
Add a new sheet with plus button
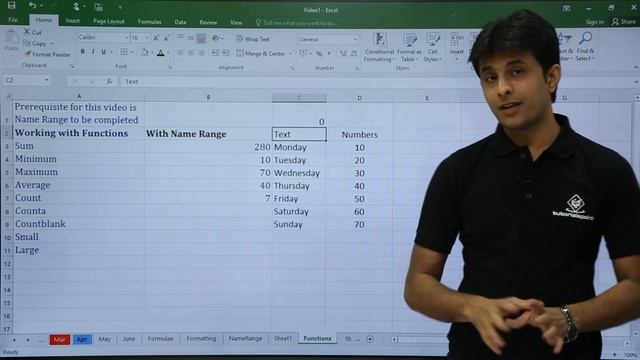[370, 339]
